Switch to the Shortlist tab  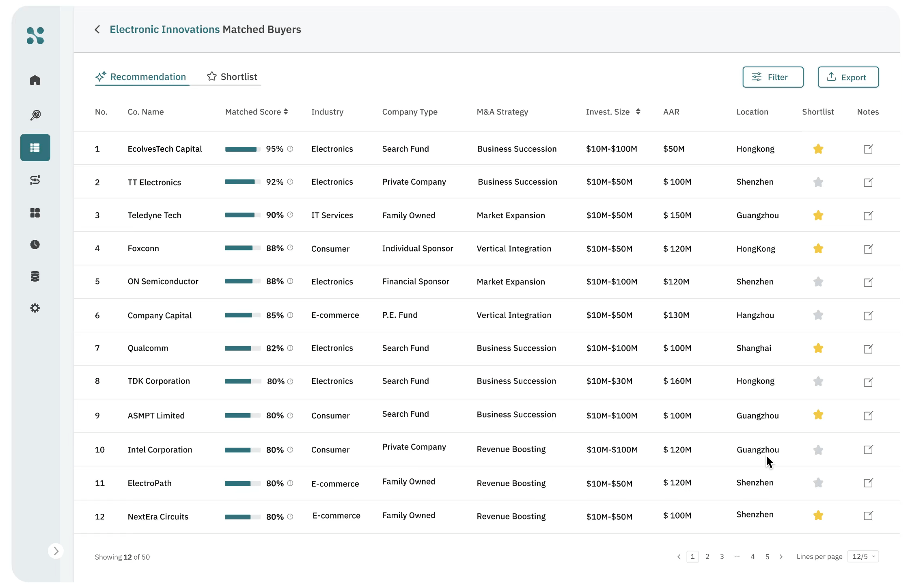[x=232, y=77]
